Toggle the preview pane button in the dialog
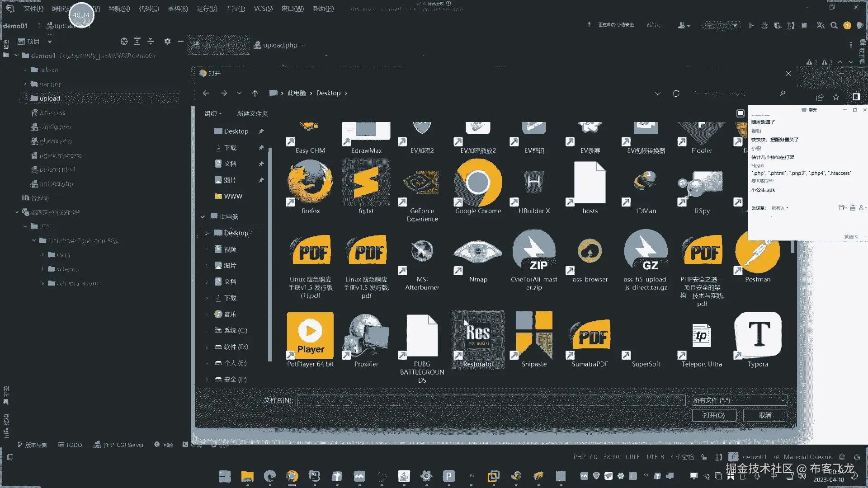 tap(740, 113)
